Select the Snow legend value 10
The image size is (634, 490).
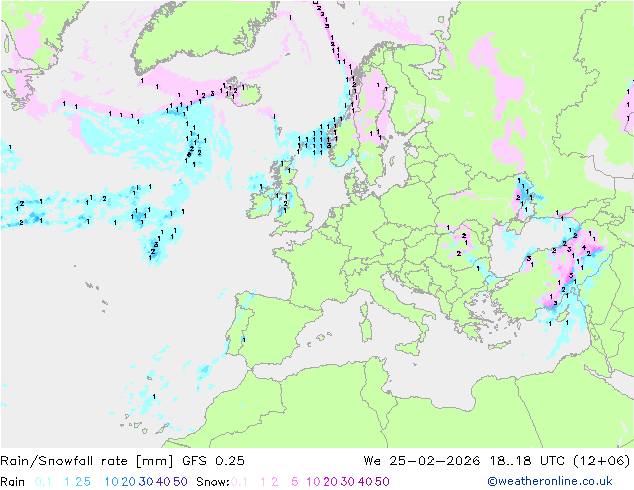[313, 482]
